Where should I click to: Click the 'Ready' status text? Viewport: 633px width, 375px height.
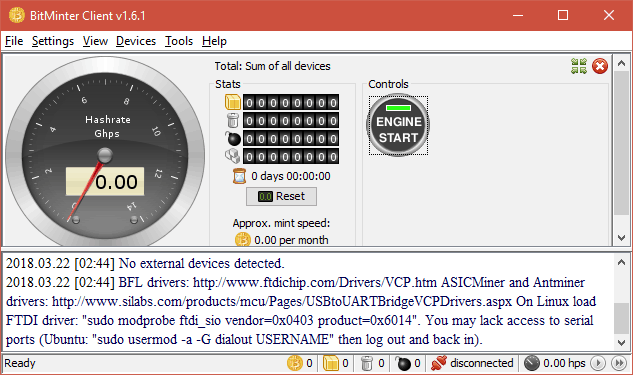[20, 363]
